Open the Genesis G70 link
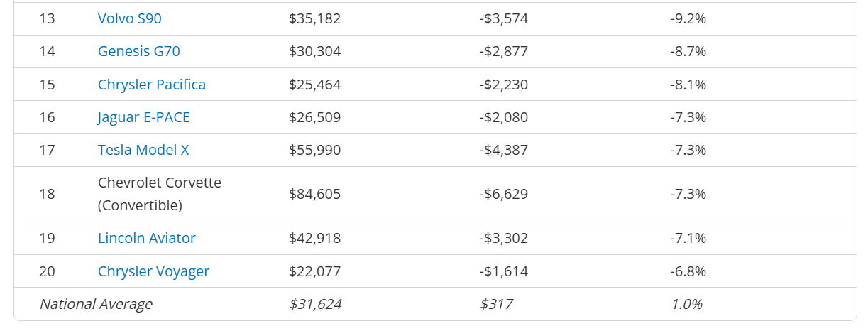This screenshot has height=331, width=868. click(x=133, y=51)
